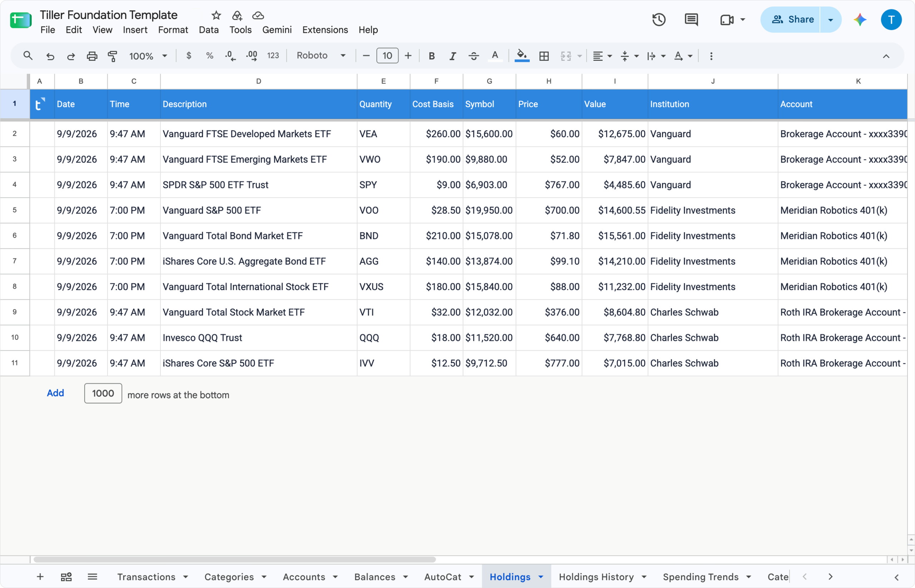
Task: Open the Insert menu
Action: tap(135, 30)
